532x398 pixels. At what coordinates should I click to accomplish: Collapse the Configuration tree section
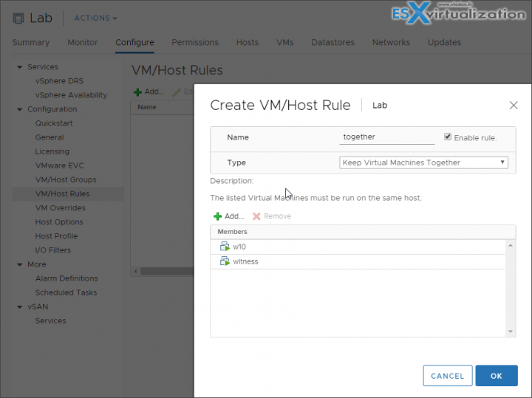pos(20,109)
